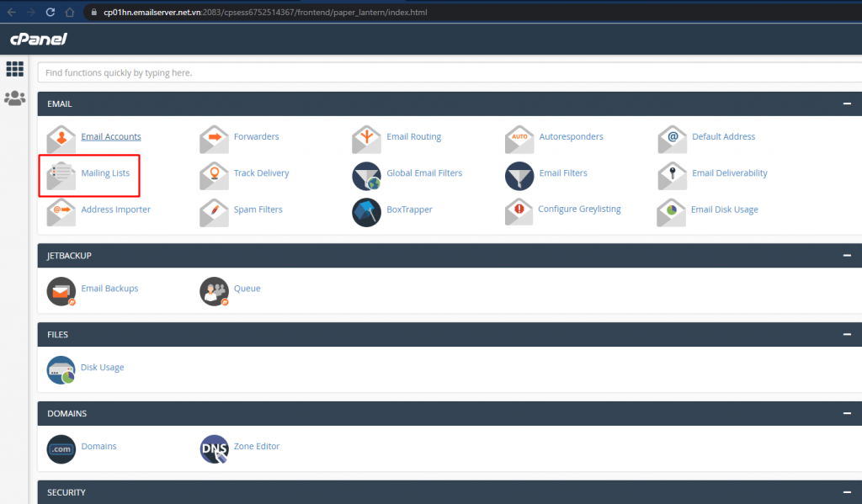Select the contacts icon in sidebar
862x504 pixels.
(x=14, y=98)
